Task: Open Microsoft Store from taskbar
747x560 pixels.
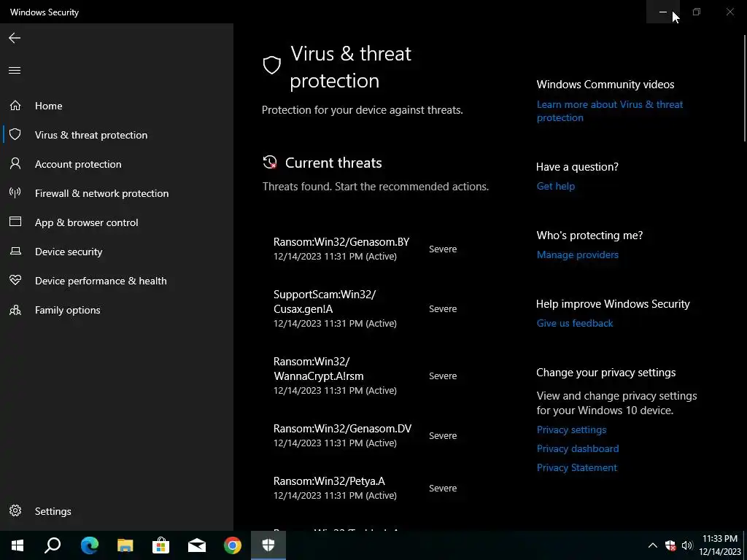Action: coord(161,545)
